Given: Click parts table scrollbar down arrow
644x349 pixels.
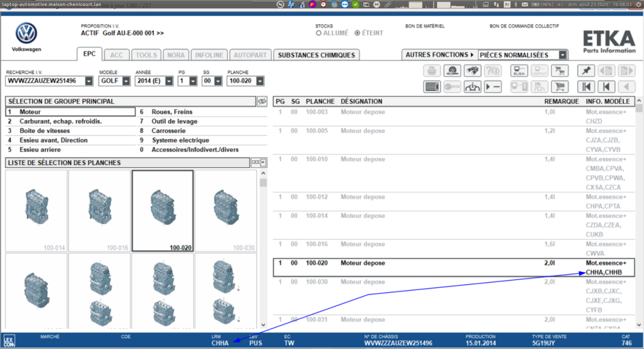Looking at the screenshot, I should point(639,325).
